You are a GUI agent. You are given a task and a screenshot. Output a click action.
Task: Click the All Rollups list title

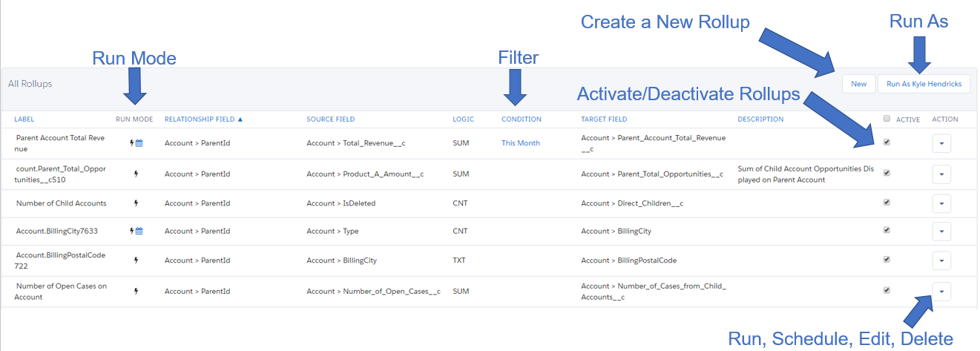click(x=30, y=84)
